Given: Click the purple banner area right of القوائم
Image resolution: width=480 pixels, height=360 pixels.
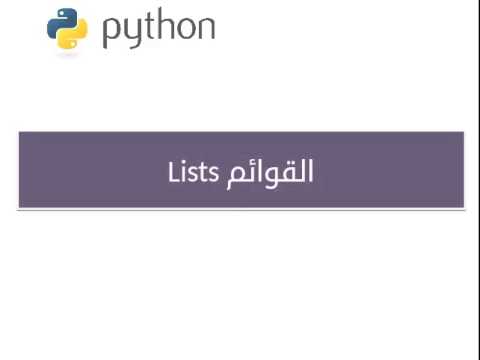Looking at the screenshot, I should point(388,170).
